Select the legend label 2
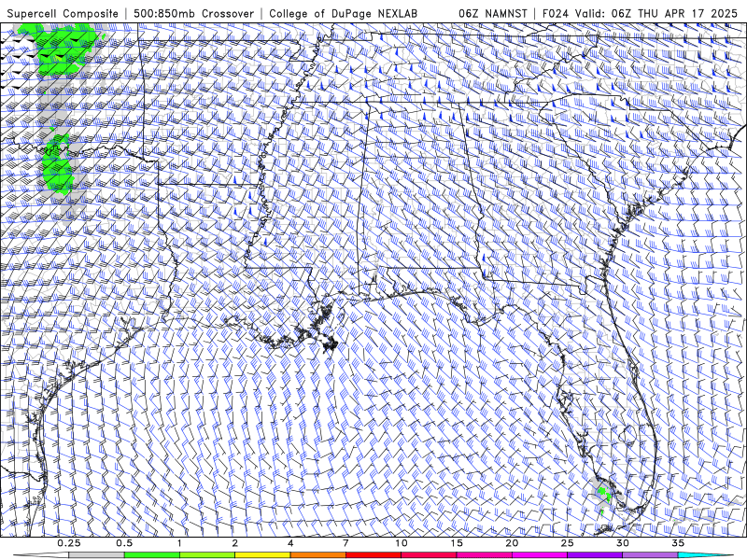 point(235,543)
